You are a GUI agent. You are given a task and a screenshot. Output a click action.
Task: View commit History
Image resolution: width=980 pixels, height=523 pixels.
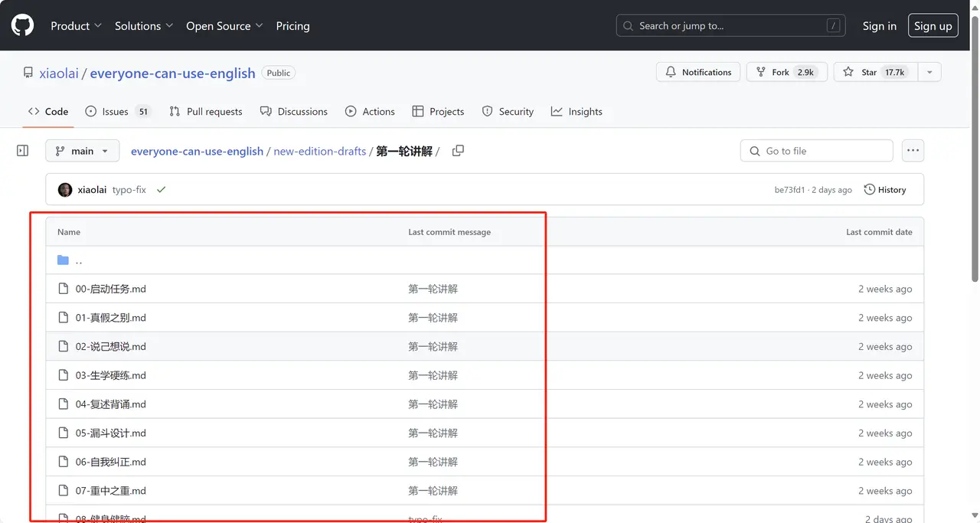pyautogui.click(x=884, y=190)
